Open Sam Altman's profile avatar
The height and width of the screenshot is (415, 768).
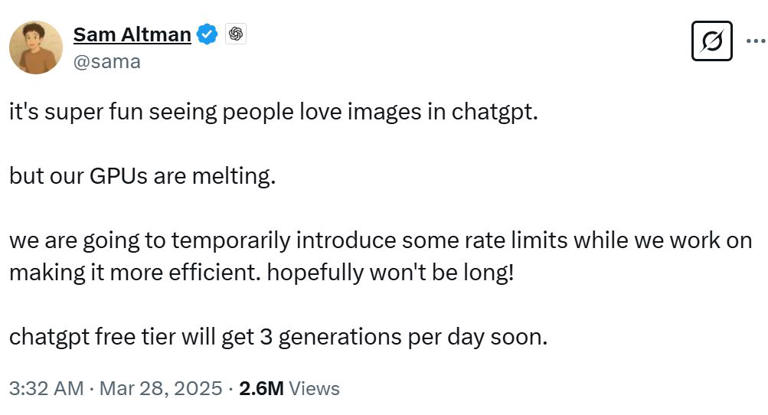[x=36, y=47]
